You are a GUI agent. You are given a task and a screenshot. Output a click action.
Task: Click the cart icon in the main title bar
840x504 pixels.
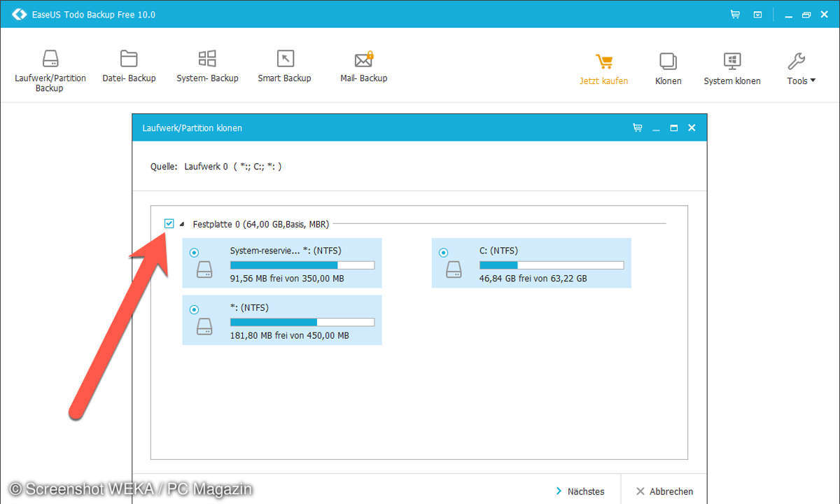tap(735, 14)
